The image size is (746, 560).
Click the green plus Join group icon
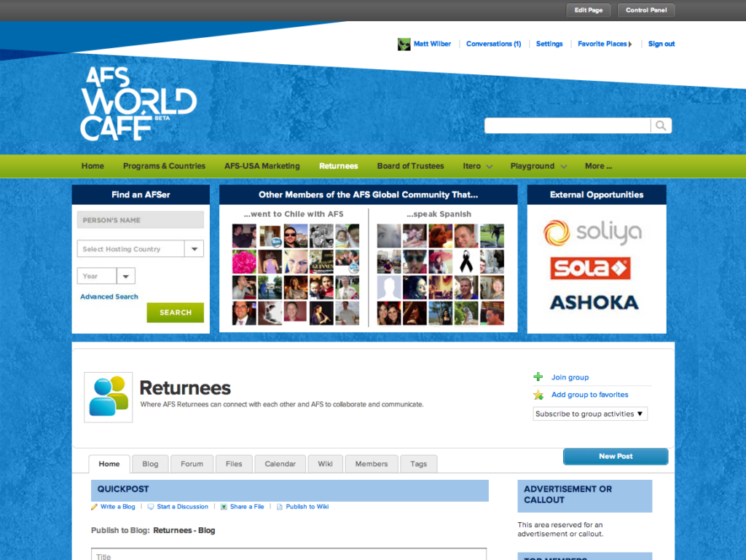coord(538,377)
